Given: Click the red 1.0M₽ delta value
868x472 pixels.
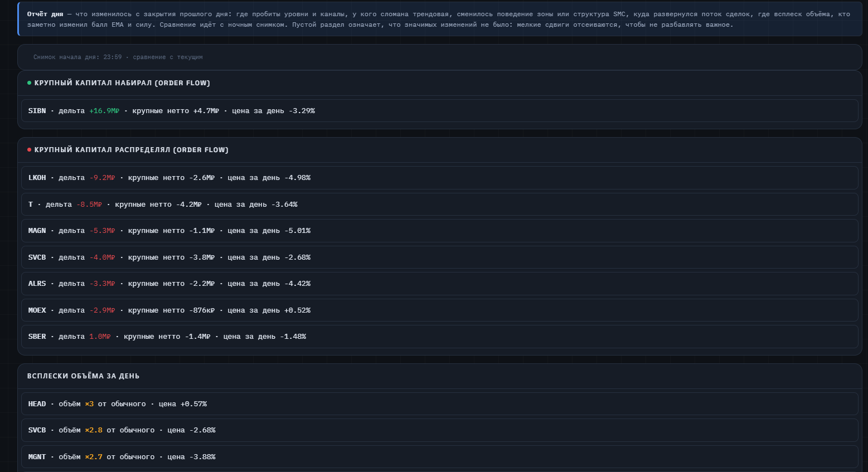Looking at the screenshot, I should coord(100,337).
